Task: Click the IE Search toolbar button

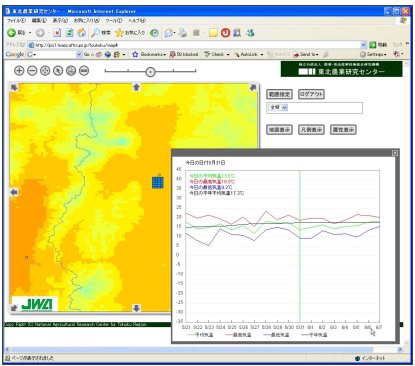Action: 101,33
